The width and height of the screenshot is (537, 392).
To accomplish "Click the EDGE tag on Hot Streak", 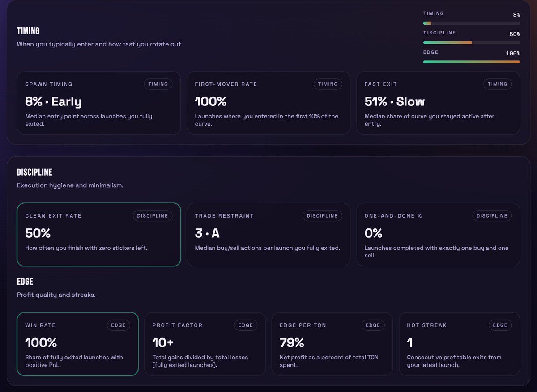I will pyautogui.click(x=500, y=325).
